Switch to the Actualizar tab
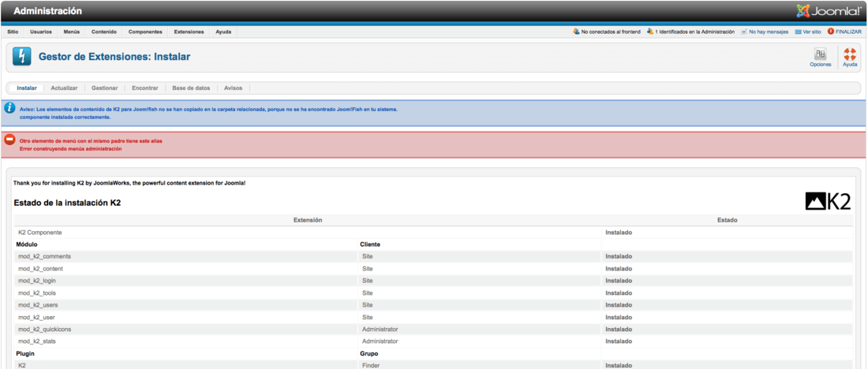This screenshot has width=868, height=369. [x=64, y=88]
